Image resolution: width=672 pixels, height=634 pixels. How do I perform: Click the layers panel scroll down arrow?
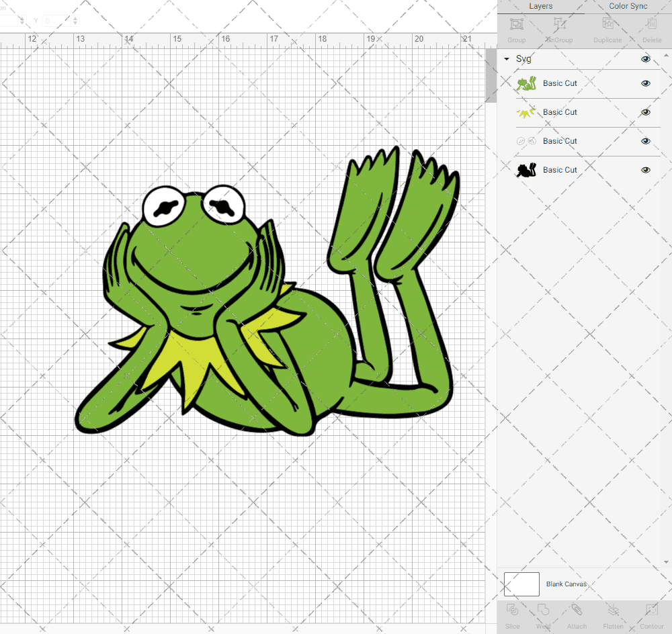click(665, 562)
